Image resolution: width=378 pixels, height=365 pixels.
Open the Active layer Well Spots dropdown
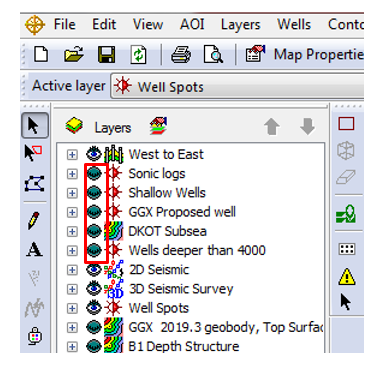(x=237, y=86)
